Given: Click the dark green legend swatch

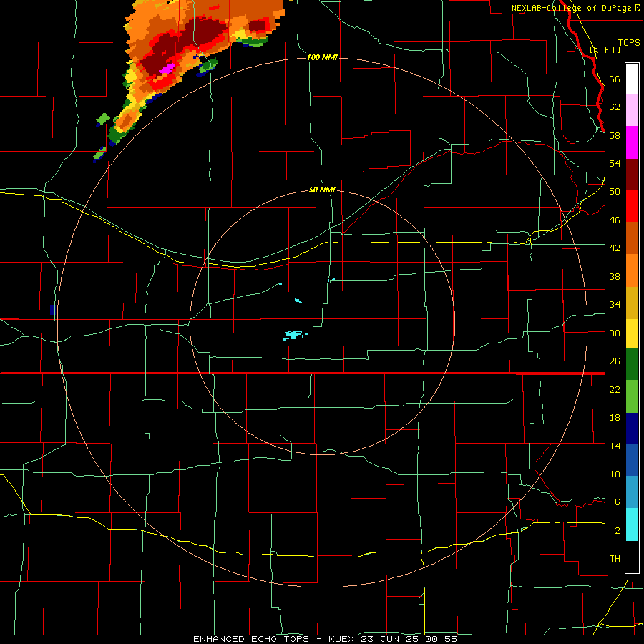Looking at the screenshot, I should click(x=632, y=364).
